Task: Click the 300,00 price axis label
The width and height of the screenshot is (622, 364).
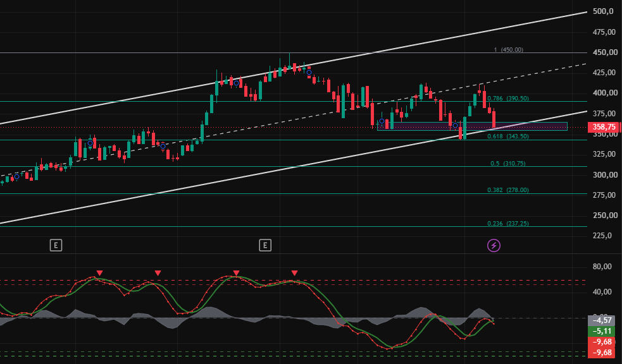Action: [606, 174]
